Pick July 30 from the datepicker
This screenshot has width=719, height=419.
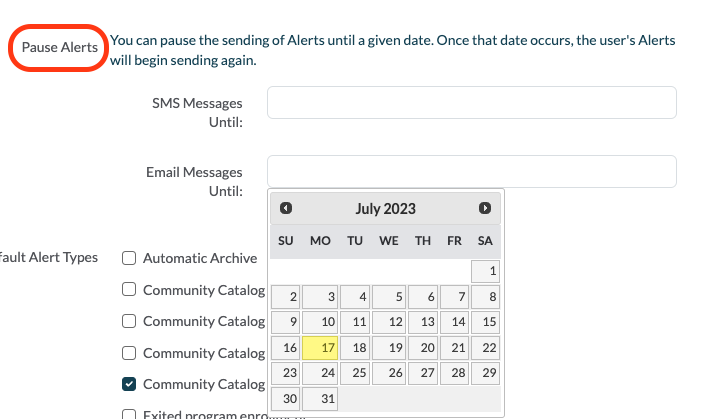point(287,398)
